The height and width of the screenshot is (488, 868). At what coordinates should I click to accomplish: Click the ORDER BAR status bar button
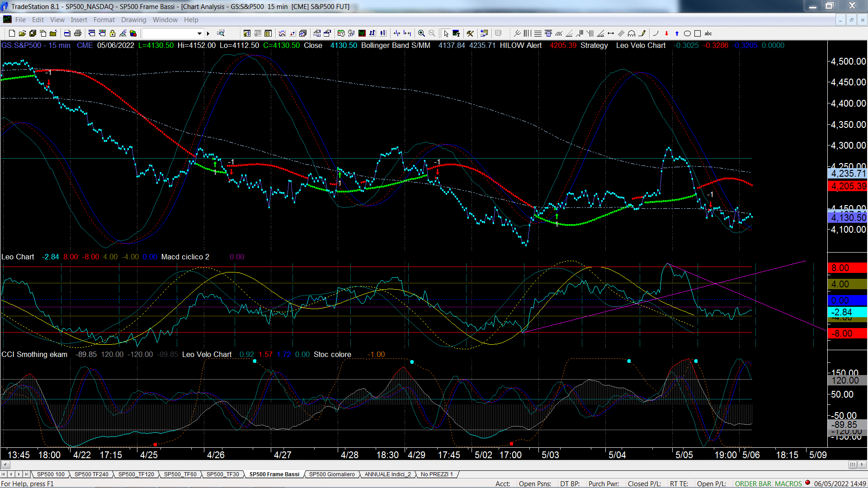click(753, 483)
